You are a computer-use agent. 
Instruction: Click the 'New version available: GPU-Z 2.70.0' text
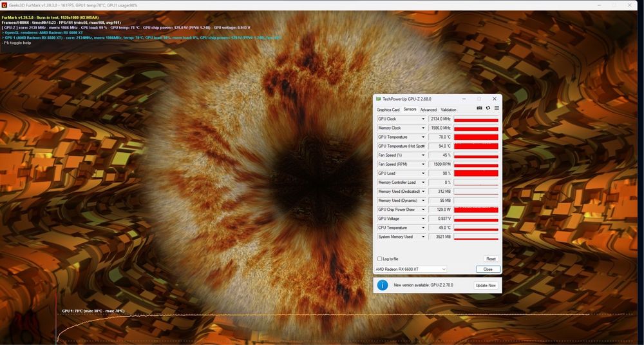424,285
